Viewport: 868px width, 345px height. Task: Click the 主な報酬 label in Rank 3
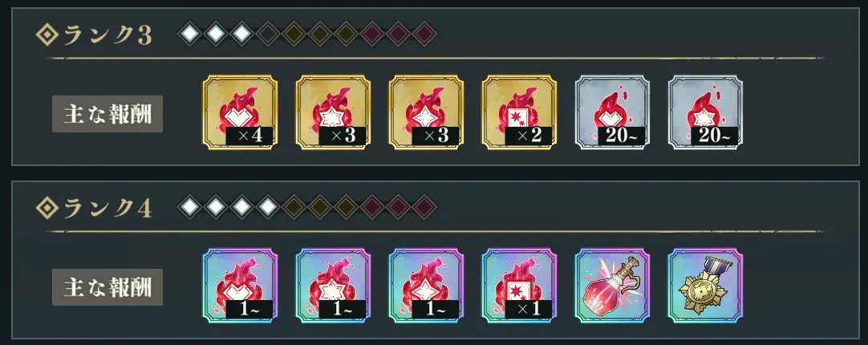coord(107,114)
